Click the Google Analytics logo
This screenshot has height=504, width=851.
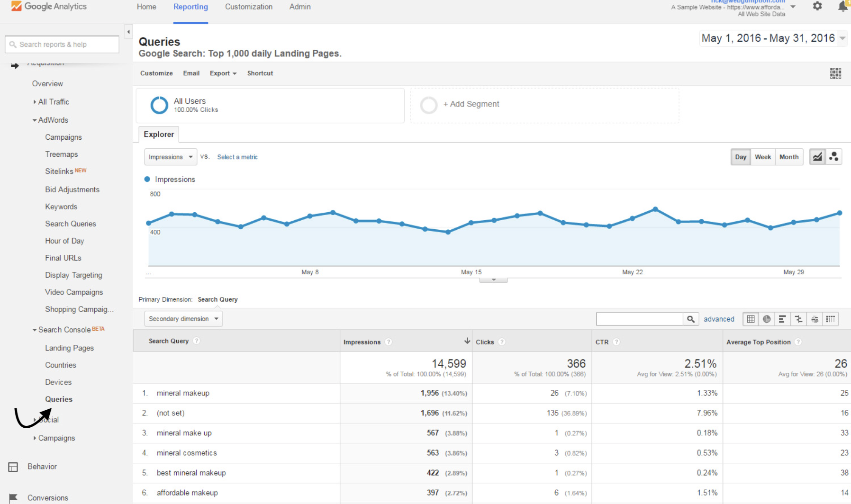(x=49, y=6)
